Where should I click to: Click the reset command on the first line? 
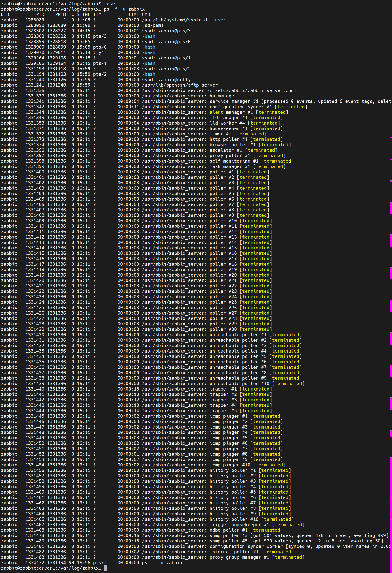tap(111, 4)
